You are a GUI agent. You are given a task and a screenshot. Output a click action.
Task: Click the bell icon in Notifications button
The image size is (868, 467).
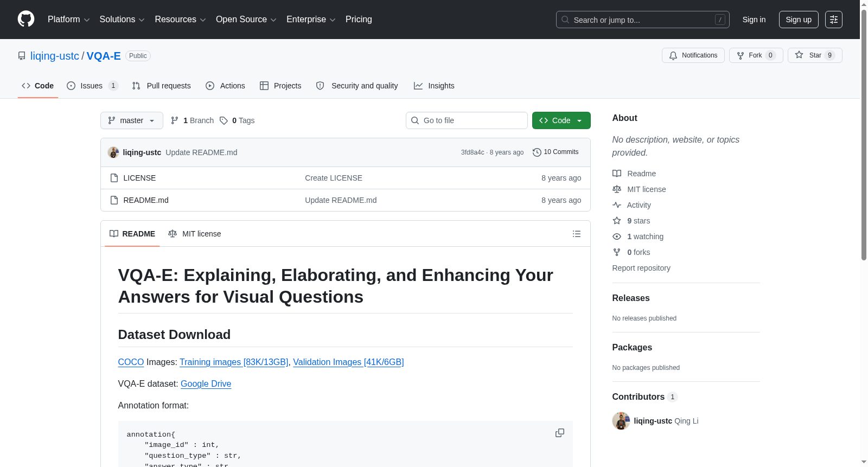[673, 55]
